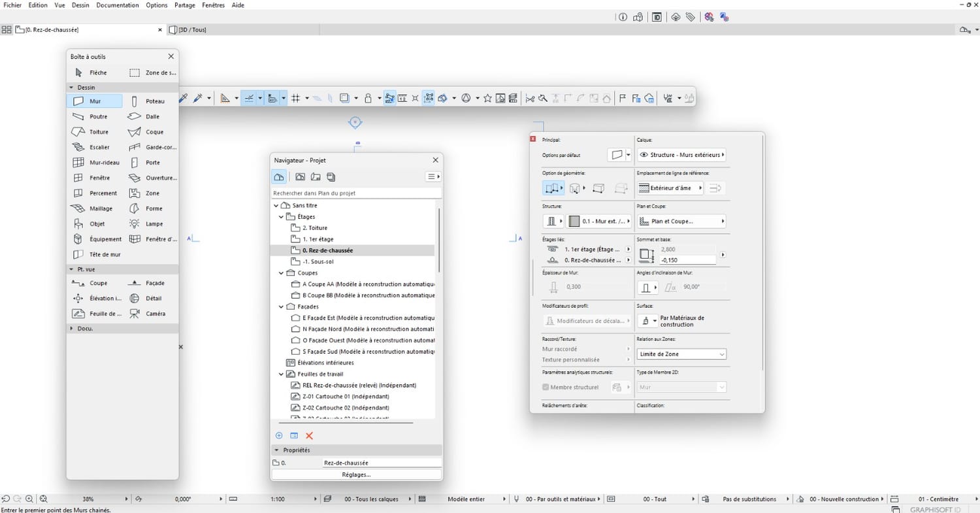The width and height of the screenshot is (980, 513).
Task: Open the Limite de Zone dropdown
Action: [681, 354]
